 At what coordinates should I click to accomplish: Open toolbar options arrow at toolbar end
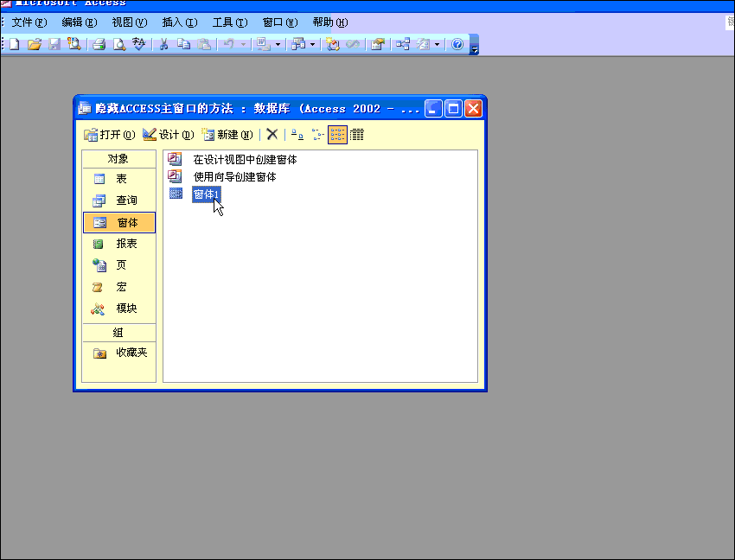click(x=475, y=45)
